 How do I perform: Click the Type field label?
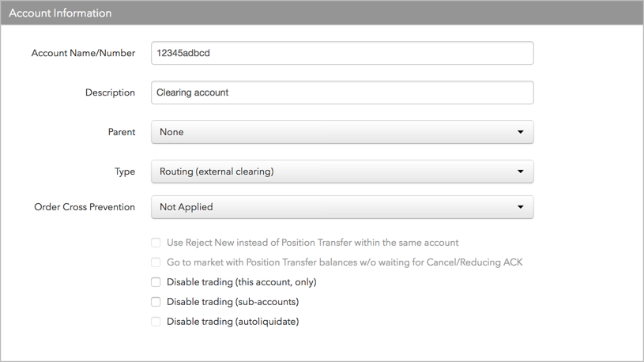(124, 172)
